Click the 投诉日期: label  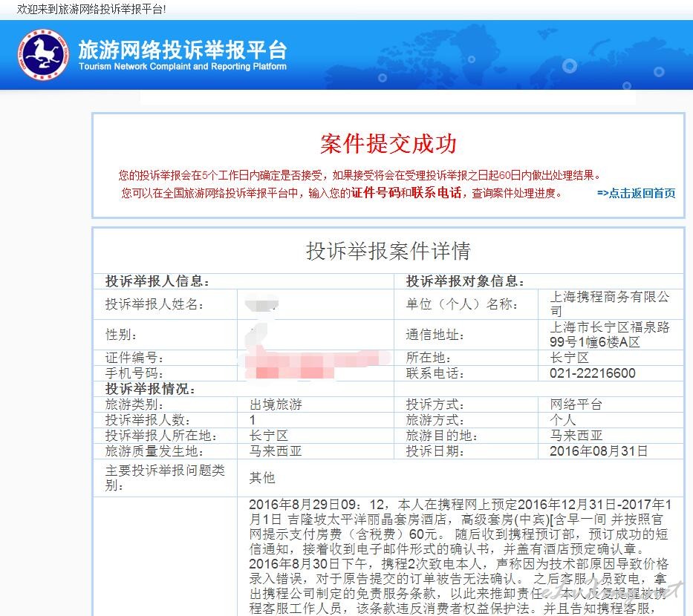click(x=435, y=451)
